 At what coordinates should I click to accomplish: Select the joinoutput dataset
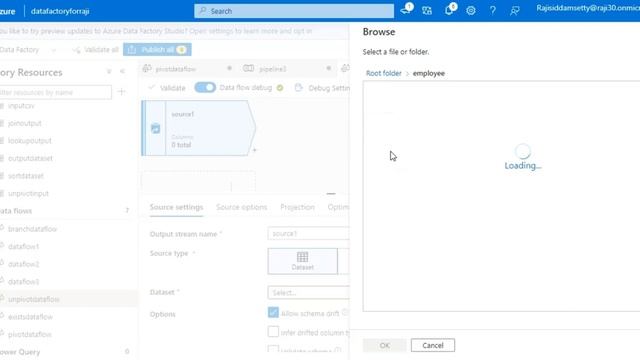click(x=24, y=123)
